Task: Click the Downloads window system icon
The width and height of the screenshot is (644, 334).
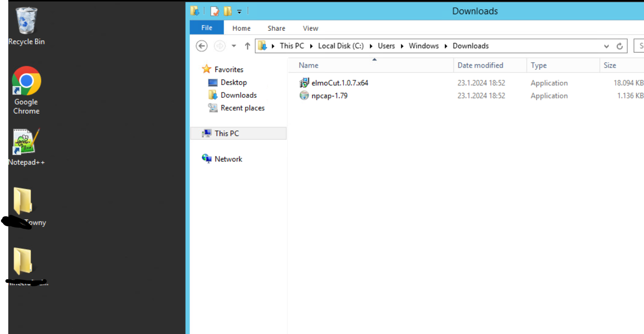Action: tap(195, 11)
